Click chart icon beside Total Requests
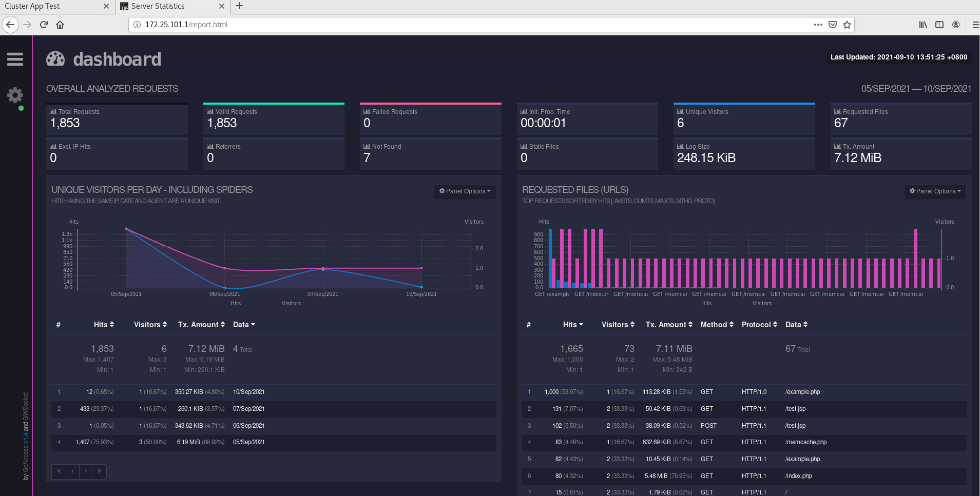Image resolution: width=980 pixels, height=496 pixels. [53, 111]
